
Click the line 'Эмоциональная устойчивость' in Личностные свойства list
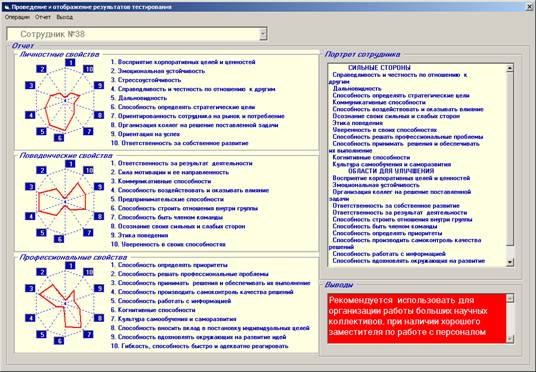click(158, 71)
